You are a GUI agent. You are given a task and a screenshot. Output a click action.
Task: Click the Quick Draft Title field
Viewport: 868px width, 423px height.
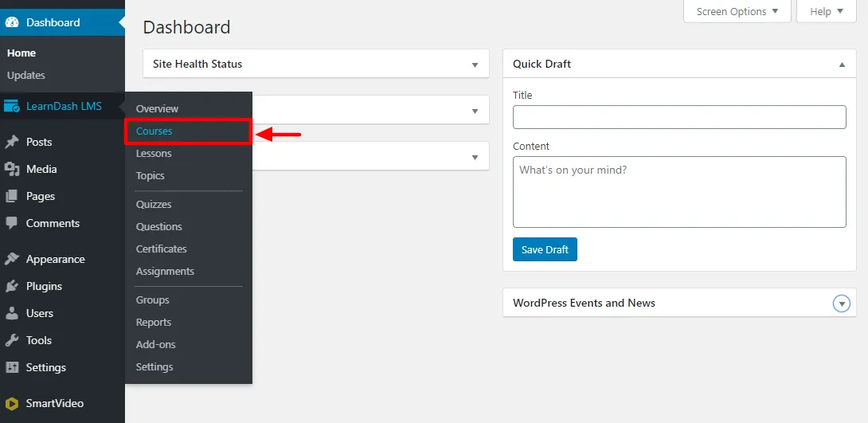[x=679, y=117]
